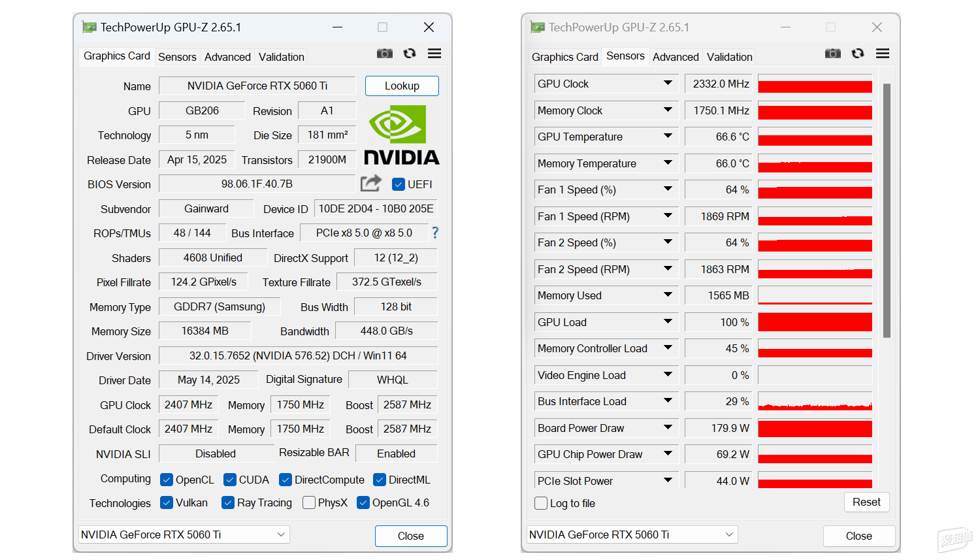Open the GPU Chip Power Draw dropdown
Viewport: 980px width, 560px height.
(x=668, y=454)
